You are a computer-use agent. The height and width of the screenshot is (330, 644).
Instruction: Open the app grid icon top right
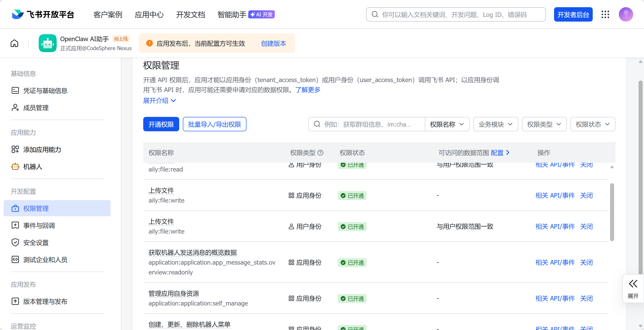pos(605,14)
